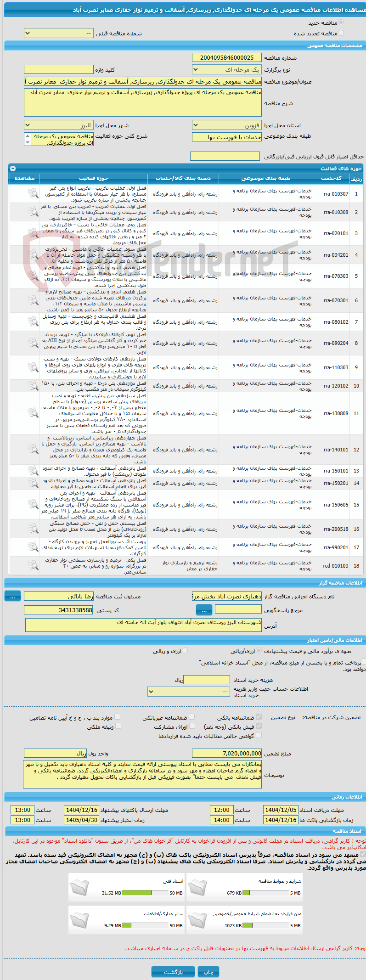Open the bank account info dropdown

[x=188, y=692]
